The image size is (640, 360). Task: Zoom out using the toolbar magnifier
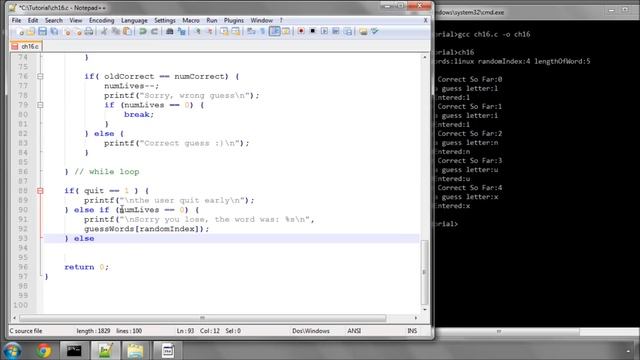209,31
